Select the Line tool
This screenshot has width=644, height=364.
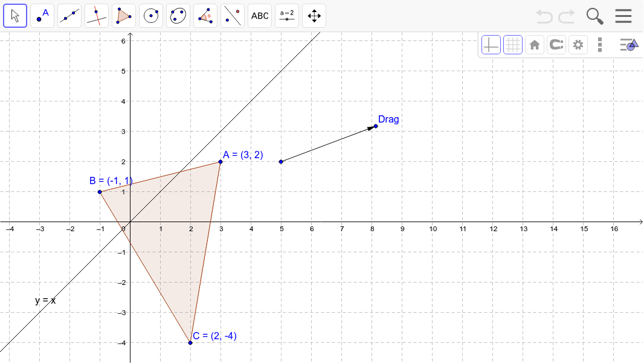coord(69,16)
